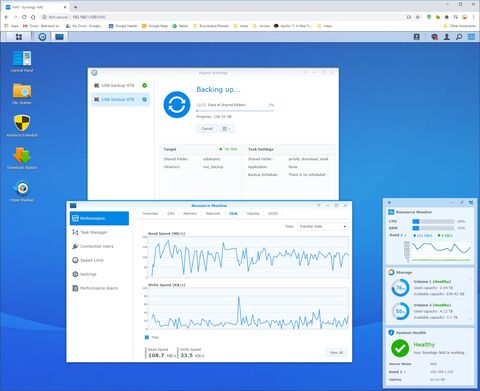Viewport: 480px width, 391px height.
Task: Click the green Healthy checkmark icon
Action: pyautogui.click(x=400, y=348)
